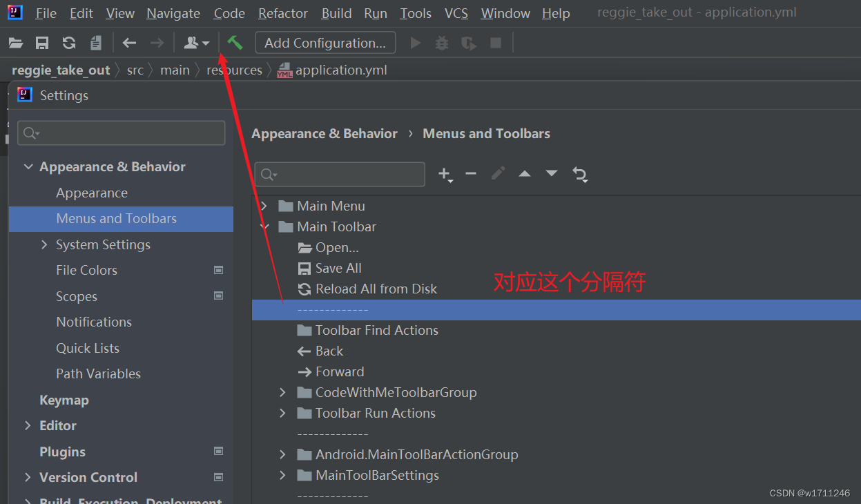Open the Window menu
Screen dimensions: 861x504
pyautogui.click(x=505, y=13)
